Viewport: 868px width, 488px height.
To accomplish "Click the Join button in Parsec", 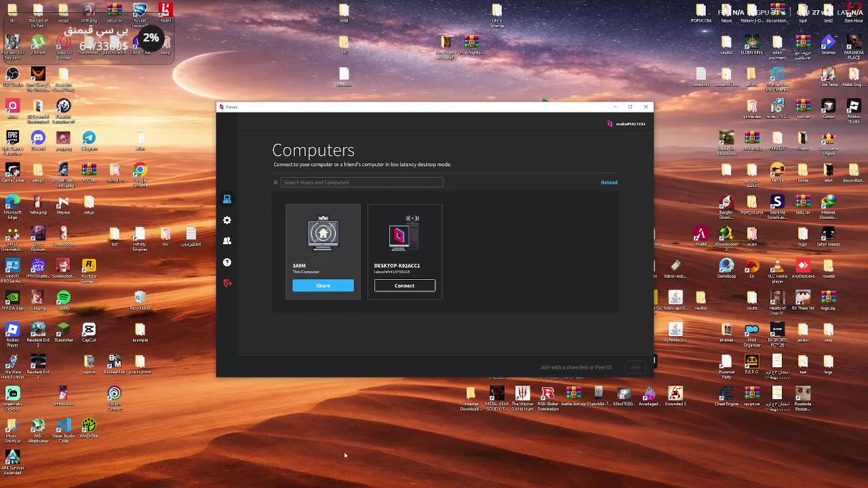I will point(635,367).
